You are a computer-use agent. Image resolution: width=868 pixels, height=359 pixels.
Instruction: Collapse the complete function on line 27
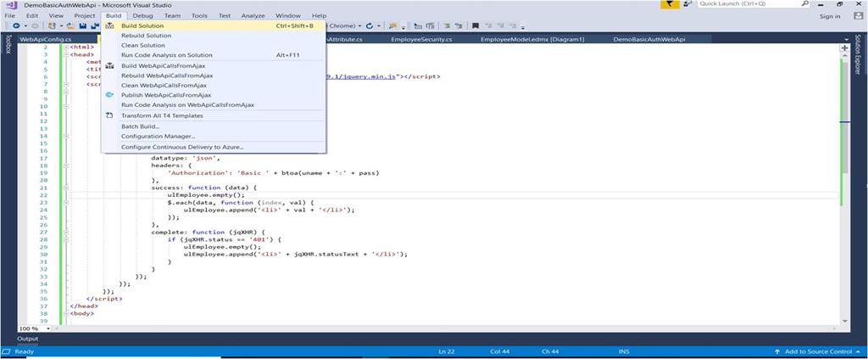(x=65, y=233)
